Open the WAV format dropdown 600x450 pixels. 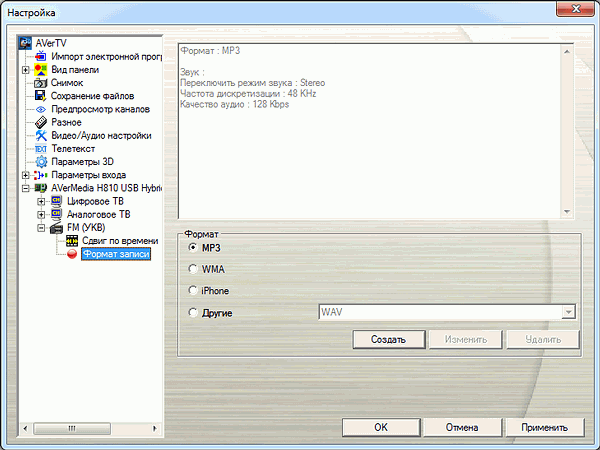pyautogui.click(x=568, y=312)
